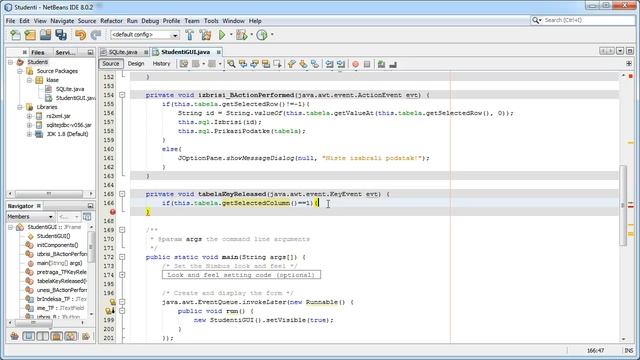Toggle Show Inner Classes filter in Navigator
This screenshot has width=640, height=360.
click(71, 336)
